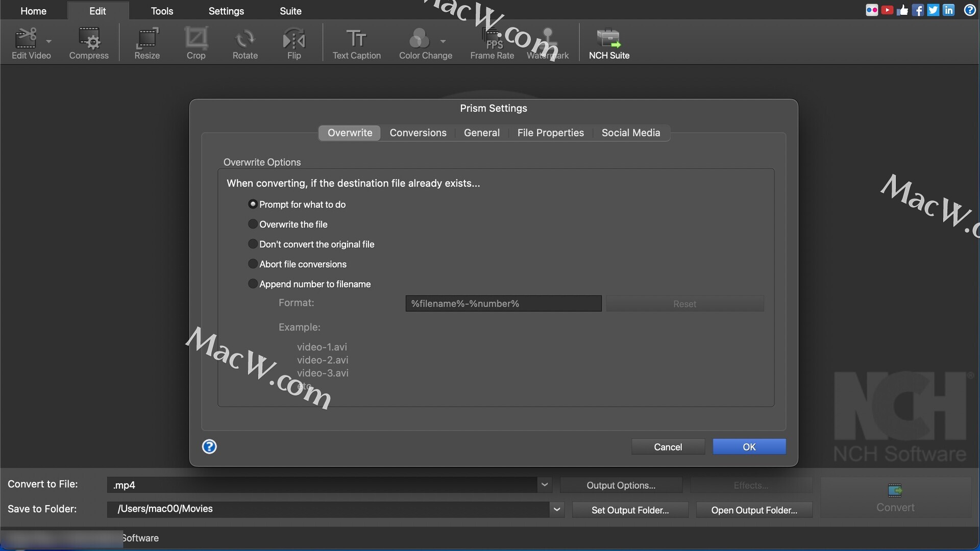Image resolution: width=980 pixels, height=551 pixels.
Task: Open the settings dialog help icon
Action: click(x=209, y=447)
